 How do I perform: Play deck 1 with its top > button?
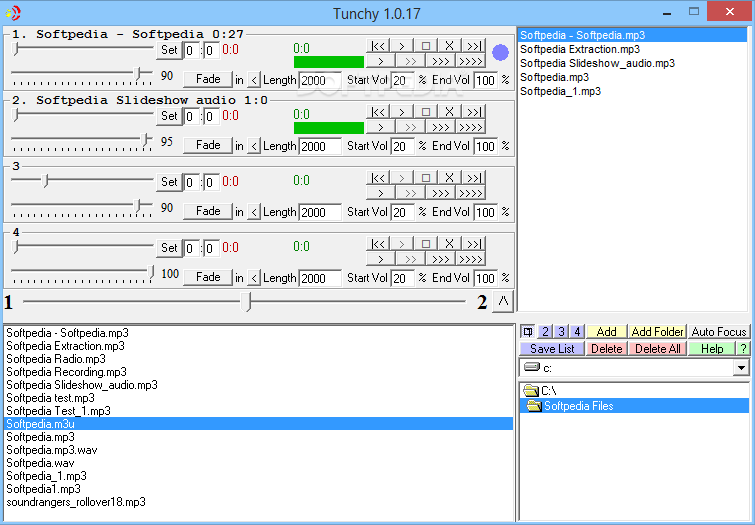coord(402,46)
